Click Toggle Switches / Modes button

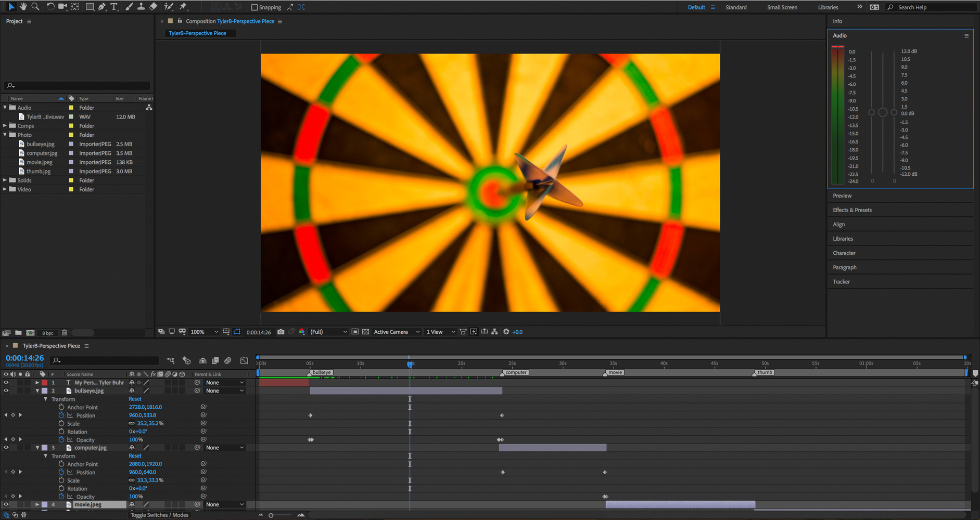click(159, 515)
